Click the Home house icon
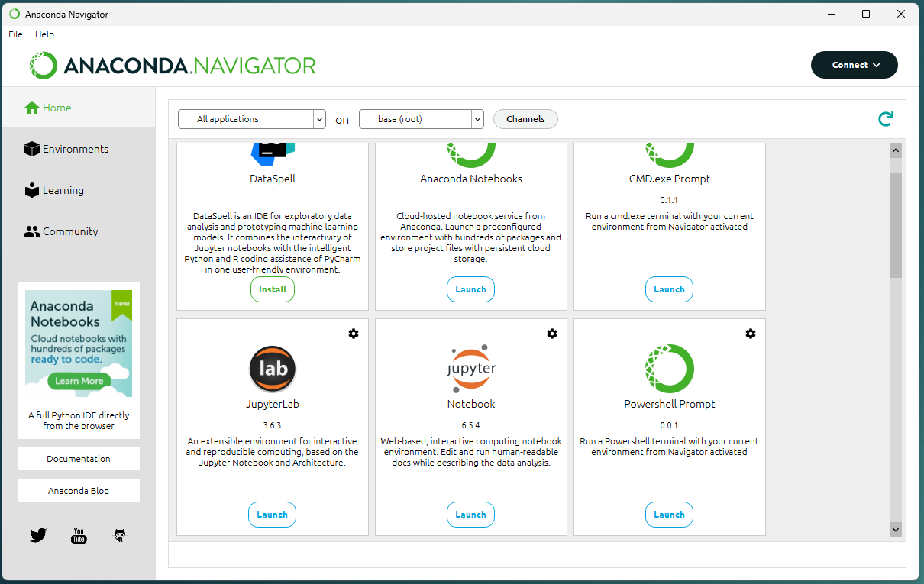 pos(32,108)
